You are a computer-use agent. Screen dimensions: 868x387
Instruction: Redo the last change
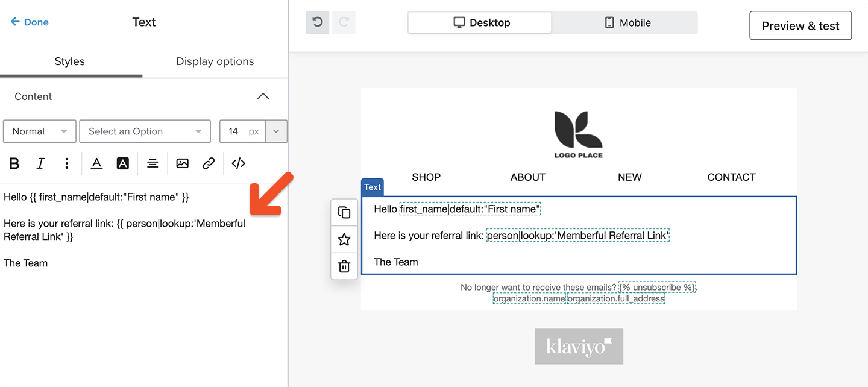tap(344, 22)
